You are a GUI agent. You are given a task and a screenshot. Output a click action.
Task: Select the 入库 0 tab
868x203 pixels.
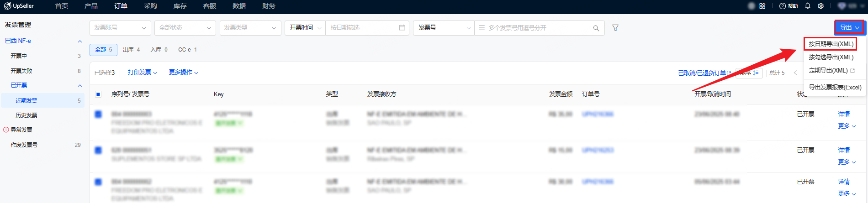[159, 50]
